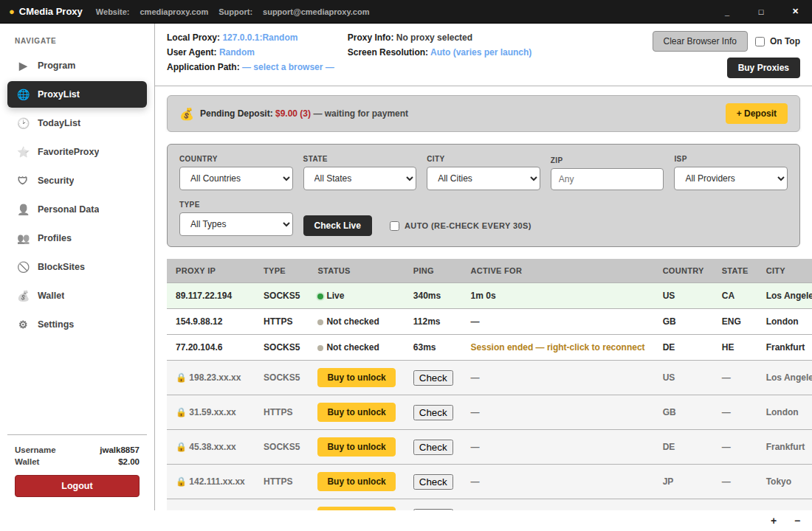Click the Program play icon in sidebar
The image size is (812, 531).
click(23, 66)
